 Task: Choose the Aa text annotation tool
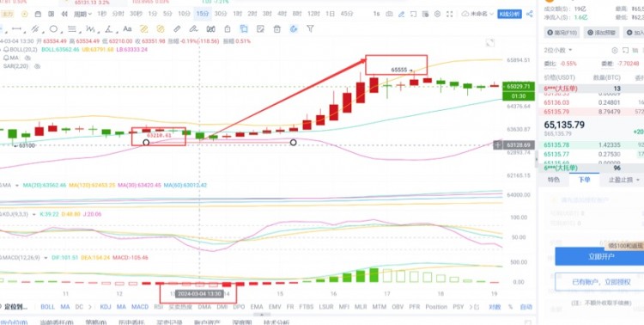pyautogui.click(x=127, y=28)
